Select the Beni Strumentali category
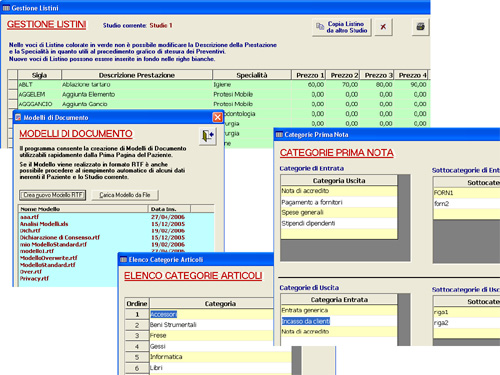The height and width of the screenshot is (375, 500). pyautogui.click(x=211, y=325)
